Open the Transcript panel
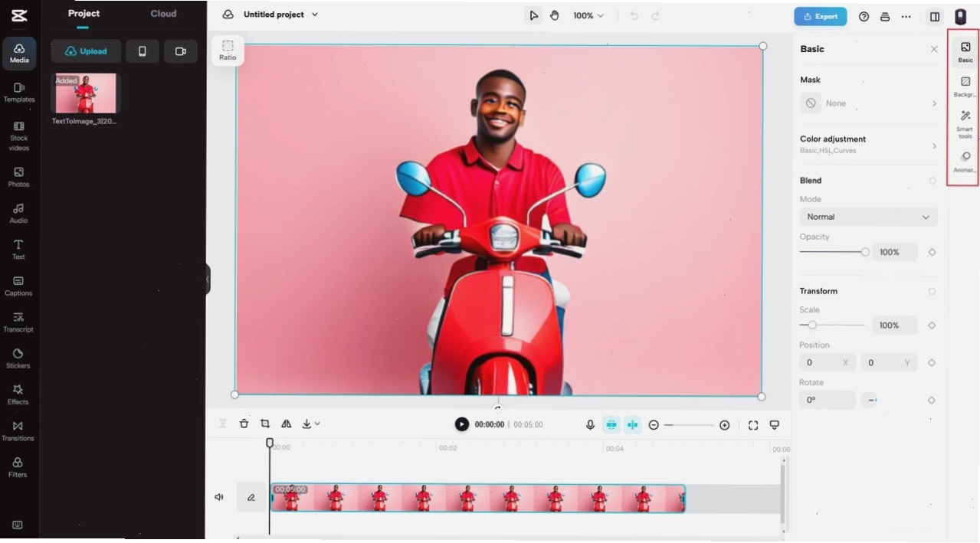This screenshot has height=543, width=980. pyautogui.click(x=19, y=322)
